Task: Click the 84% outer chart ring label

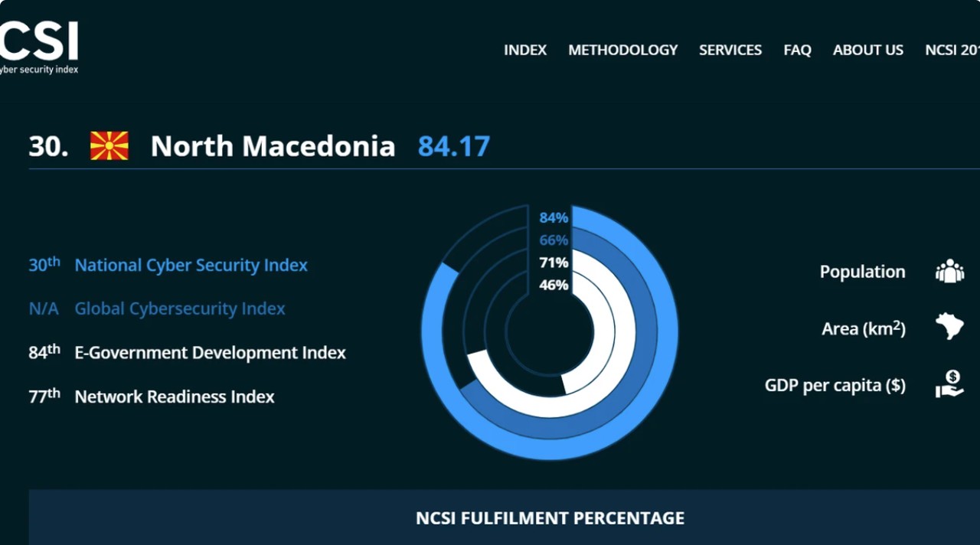Action: [554, 218]
